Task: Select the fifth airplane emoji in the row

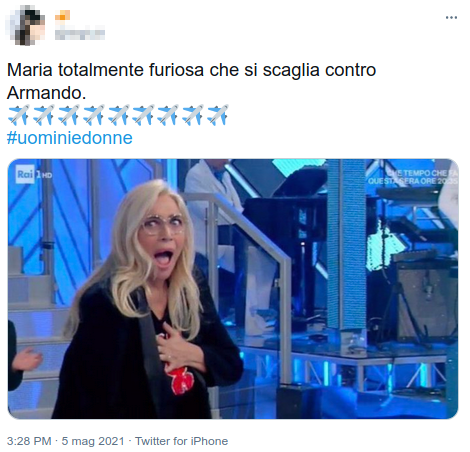Action: coord(118,115)
